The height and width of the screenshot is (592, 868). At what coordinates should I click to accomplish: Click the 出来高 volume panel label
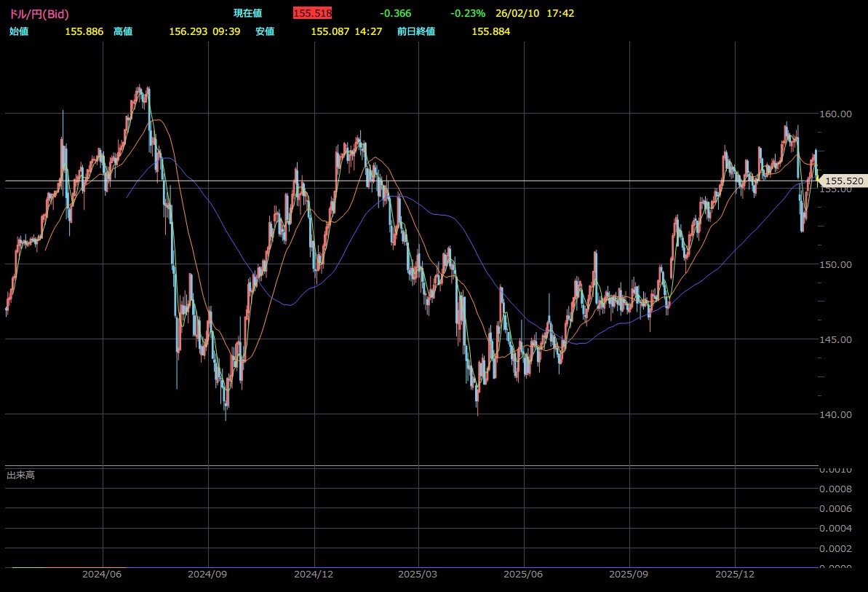pos(20,475)
